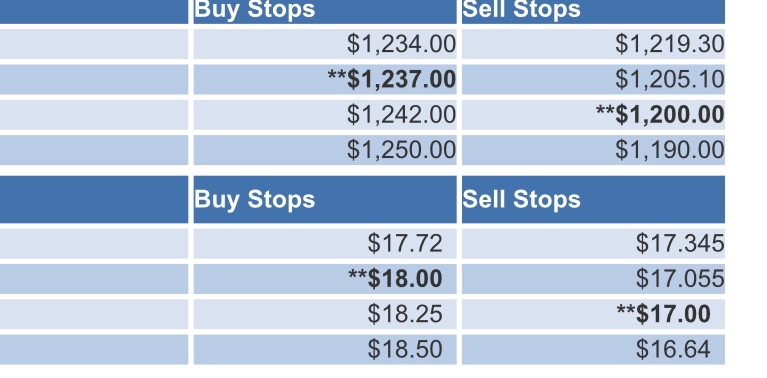Click the $1,219.30 sell stop cell

pyautogui.click(x=593, y=44)
